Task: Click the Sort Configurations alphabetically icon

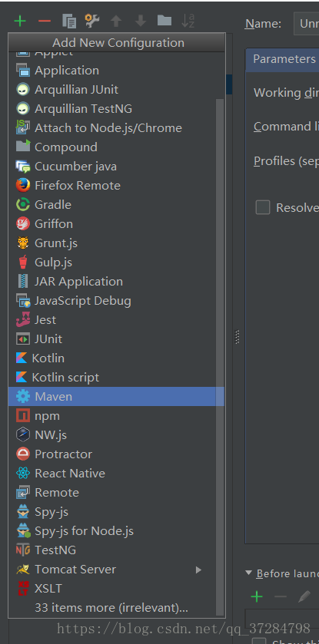Action: pos(188,21)
